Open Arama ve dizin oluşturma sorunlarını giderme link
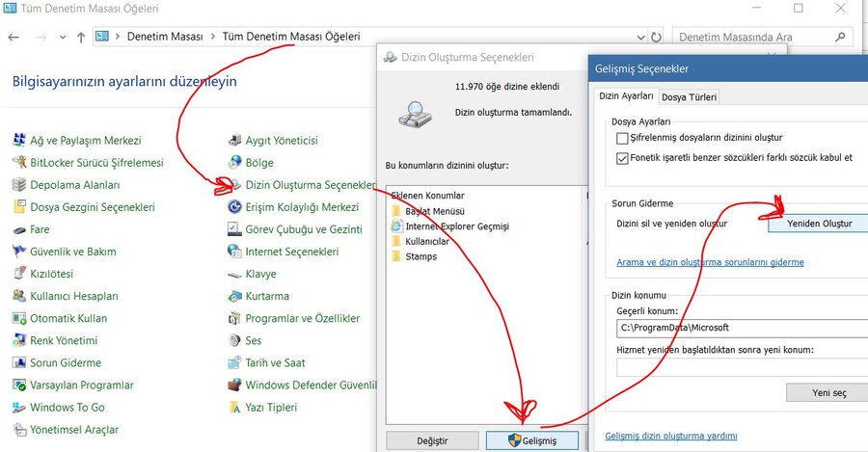The image size is (868, 452). click(710, 262)
